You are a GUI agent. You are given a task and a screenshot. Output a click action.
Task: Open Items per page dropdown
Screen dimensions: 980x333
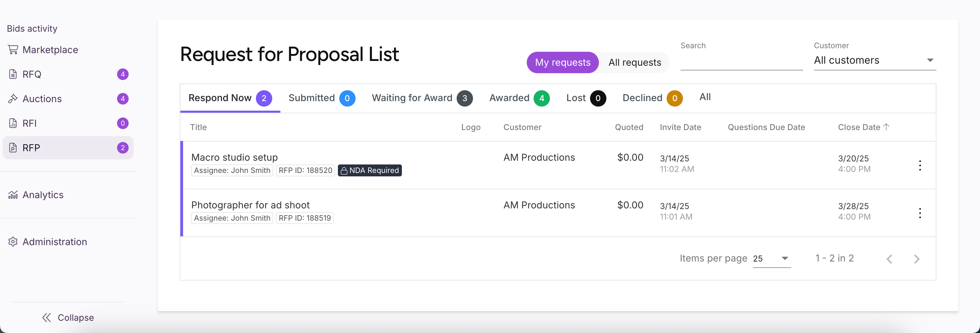tap(771, 258)
